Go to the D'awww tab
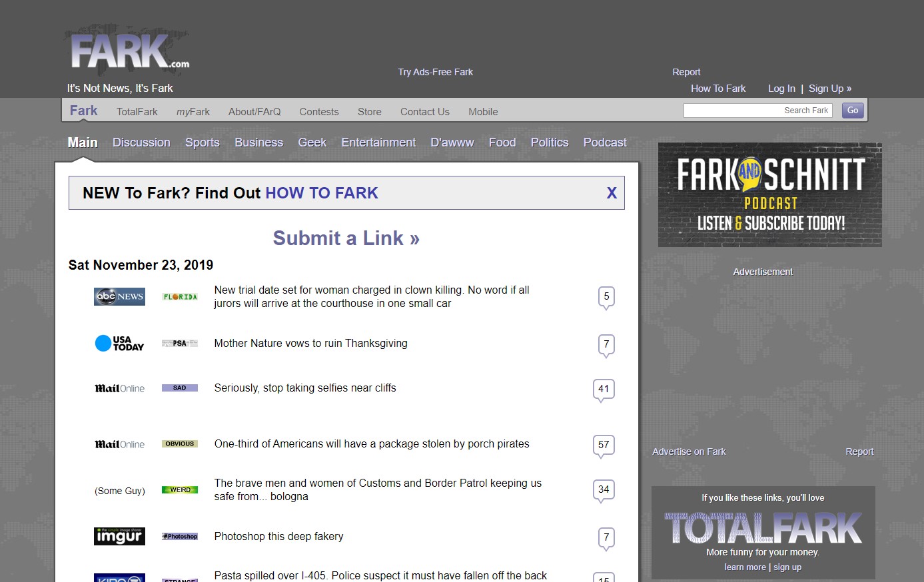 tap(452, 143)
